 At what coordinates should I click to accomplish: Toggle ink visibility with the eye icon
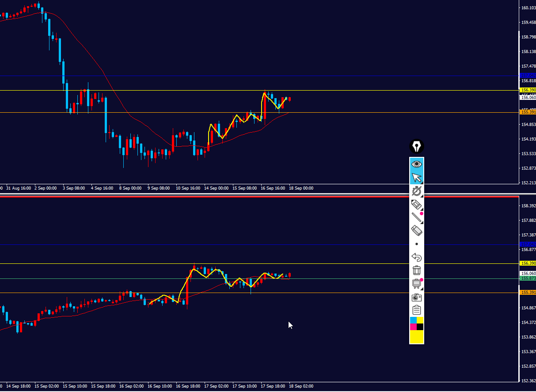click(417, 164)
